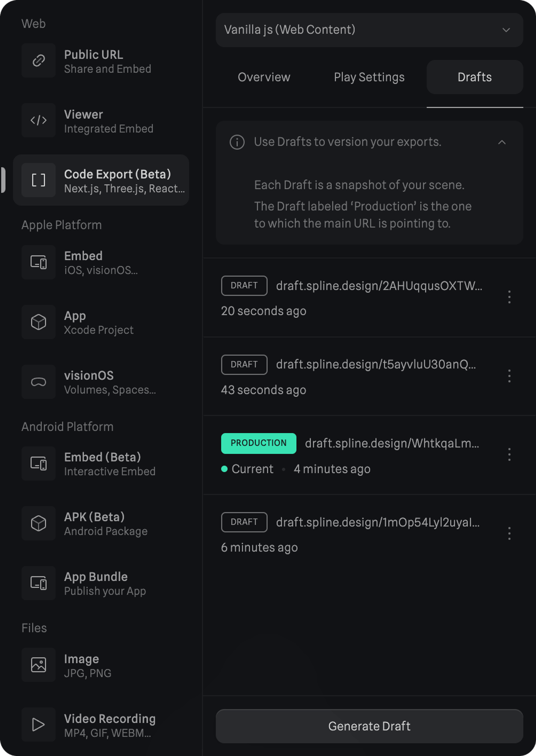Click the Generate Draft button
536x756 pixels.
(369, 726)
